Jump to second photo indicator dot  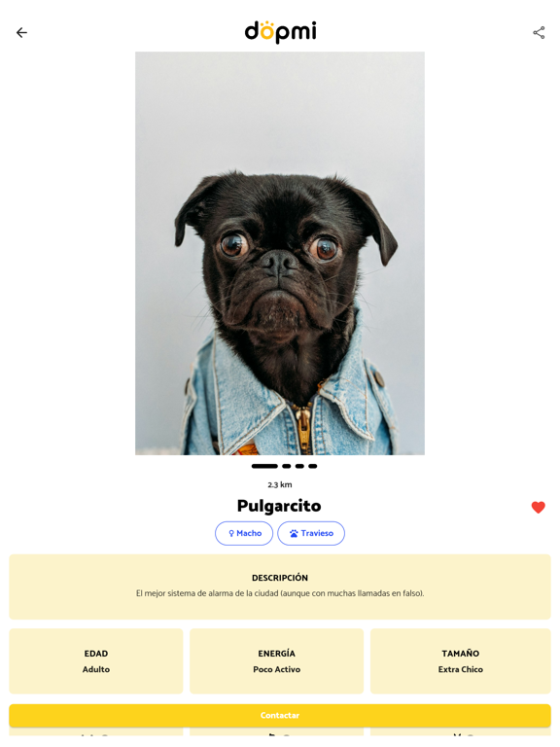coord(286,466)
